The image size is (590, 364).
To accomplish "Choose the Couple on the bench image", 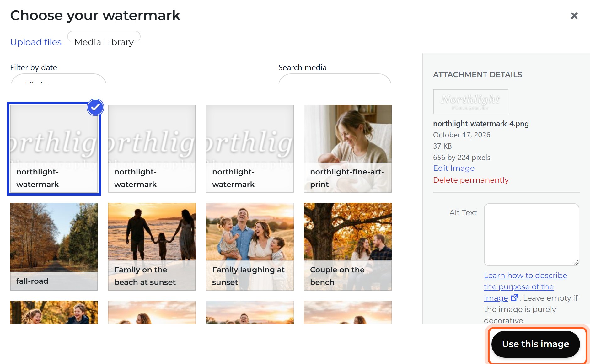I will [x=348, y=247].
